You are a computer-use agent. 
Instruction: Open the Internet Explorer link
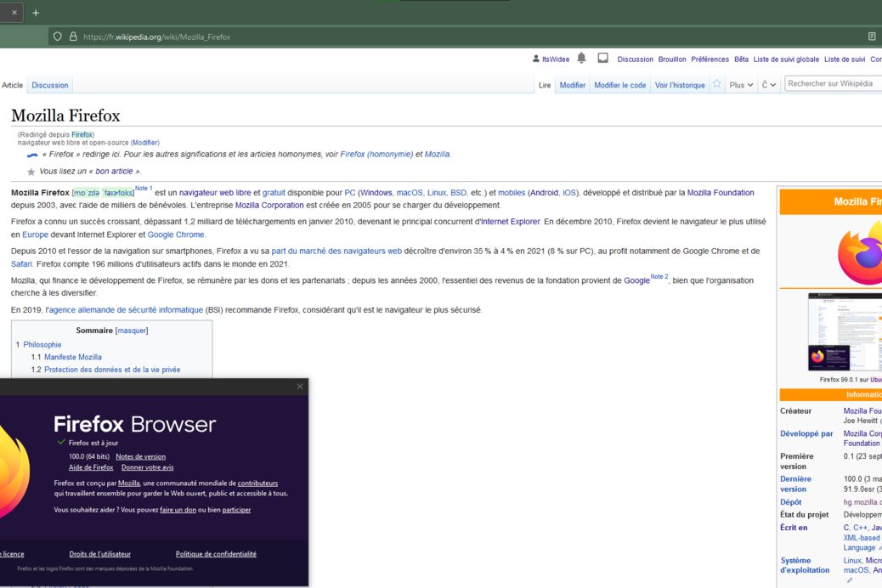(510, 222)
